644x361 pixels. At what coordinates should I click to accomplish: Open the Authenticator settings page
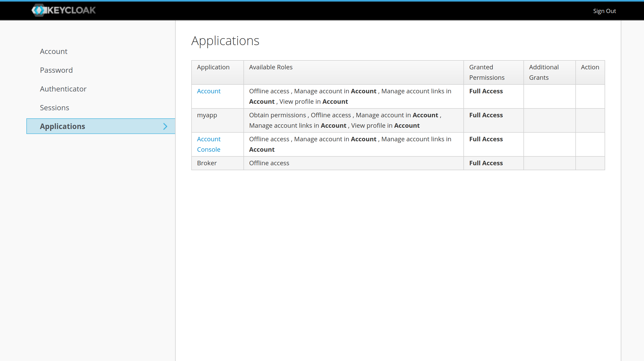(x=63, y=89)
